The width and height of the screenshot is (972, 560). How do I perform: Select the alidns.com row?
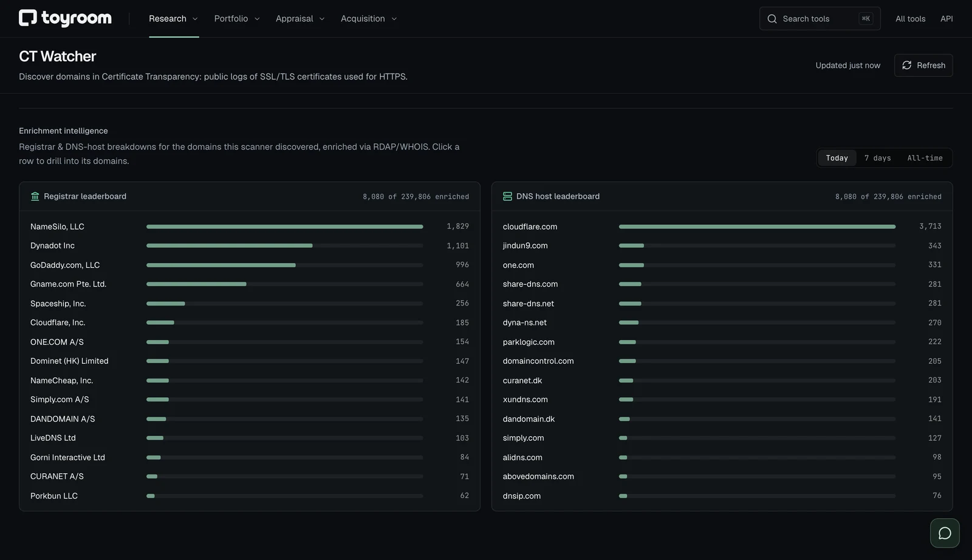[x=722, y=457]
